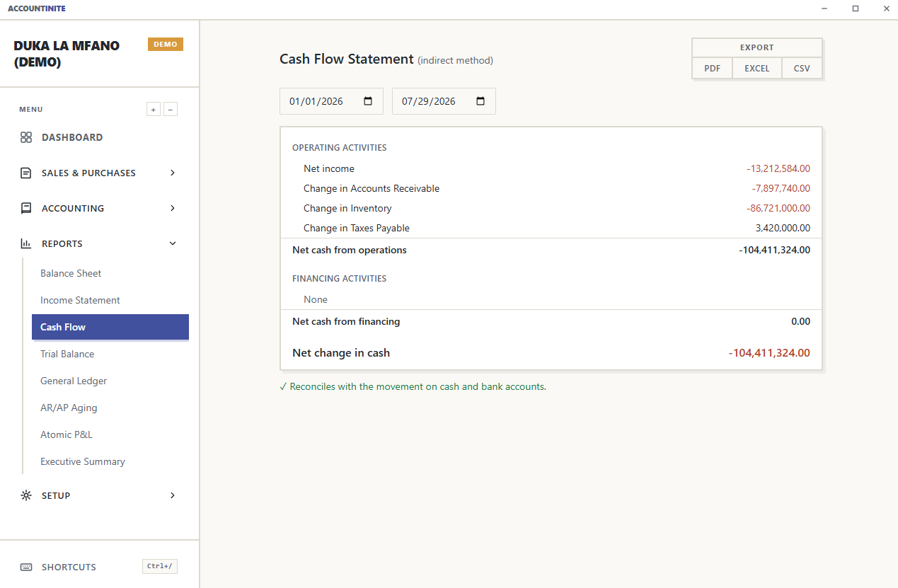Open the end date calendar picker icon

(x=480, y=101)
